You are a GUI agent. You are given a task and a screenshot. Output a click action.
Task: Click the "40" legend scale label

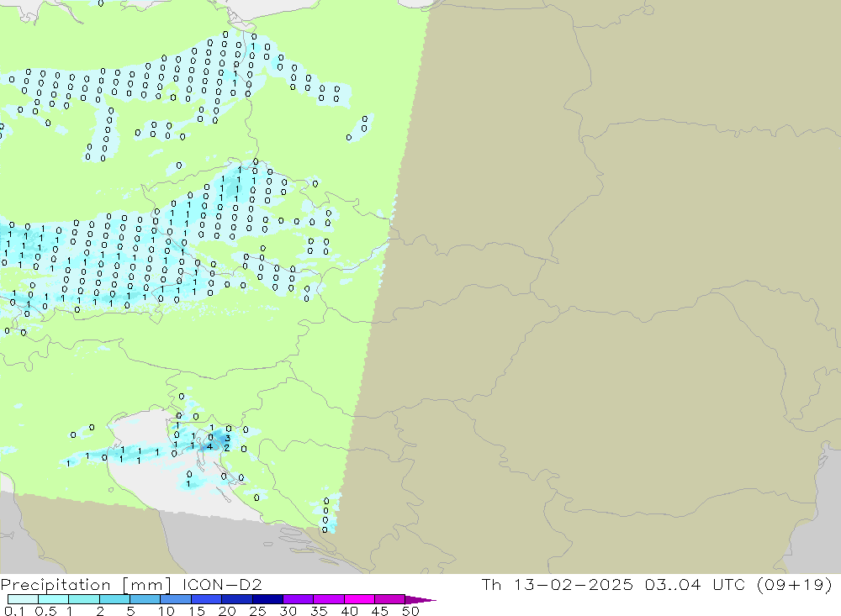pyautogui.click(x=349, y=611)
